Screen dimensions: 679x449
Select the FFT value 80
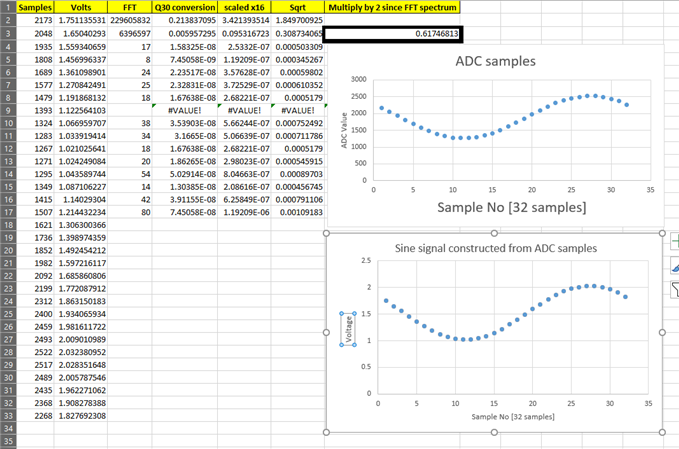[129, 212]
